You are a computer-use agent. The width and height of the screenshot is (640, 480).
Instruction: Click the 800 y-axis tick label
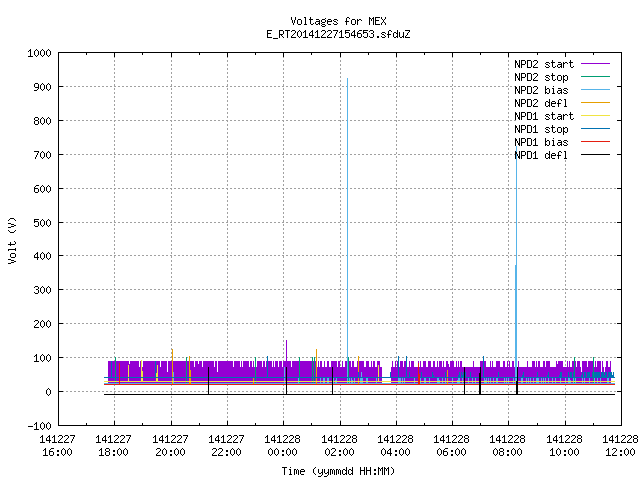42,121
